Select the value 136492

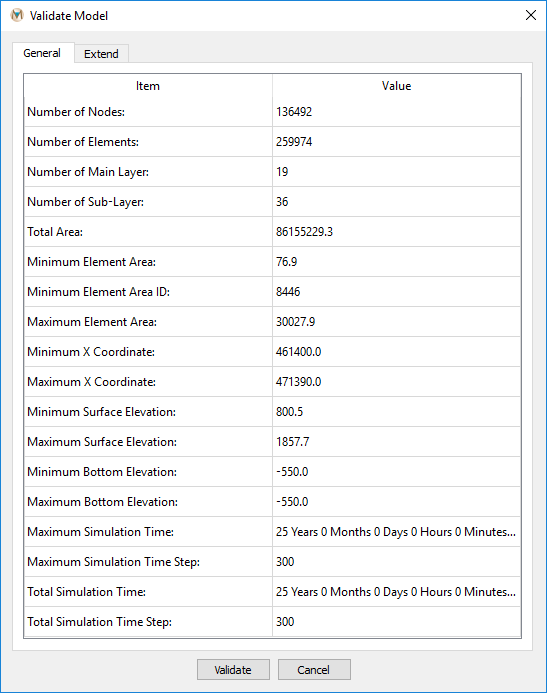pyautogui.click(x=294, y=112)
